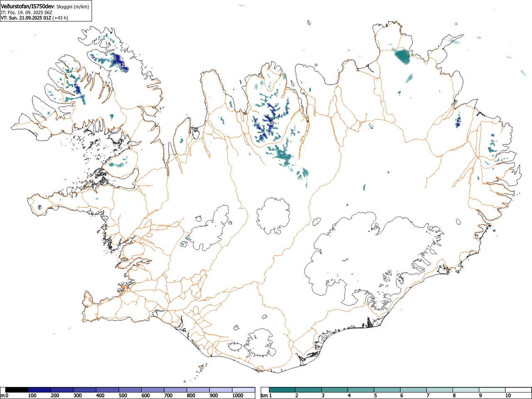Click the '400' tick label
Screen dimensions: 532x399
coord(100,396)
